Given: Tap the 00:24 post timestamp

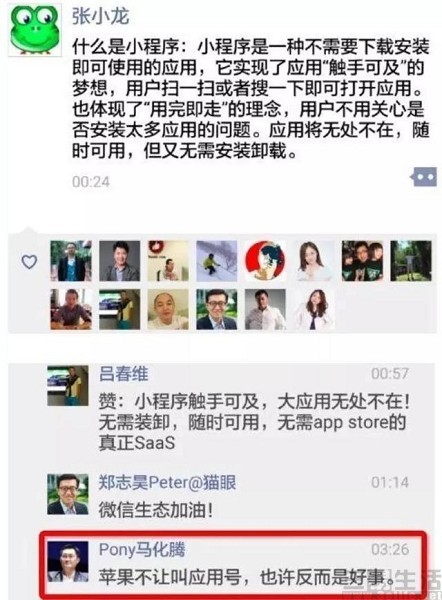Looking at the screenshot, I should [x=91, y=181].
